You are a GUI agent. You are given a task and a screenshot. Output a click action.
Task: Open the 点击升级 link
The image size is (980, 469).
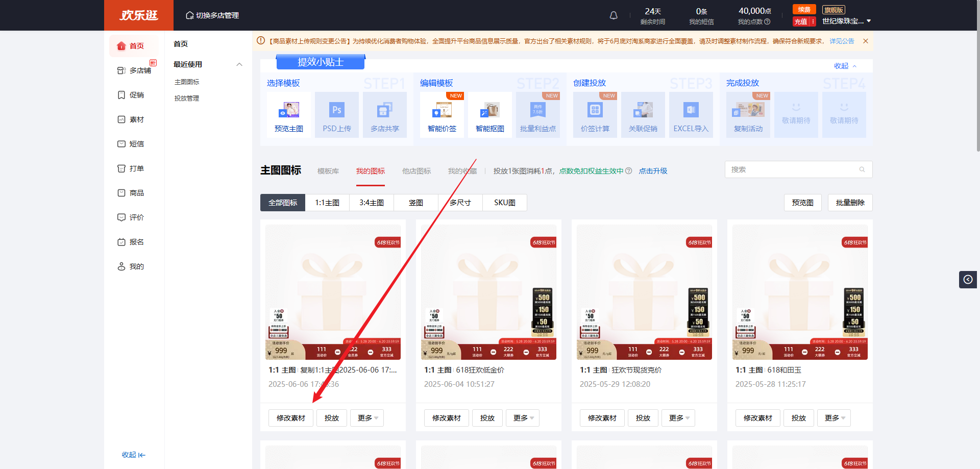pos(653,171)
